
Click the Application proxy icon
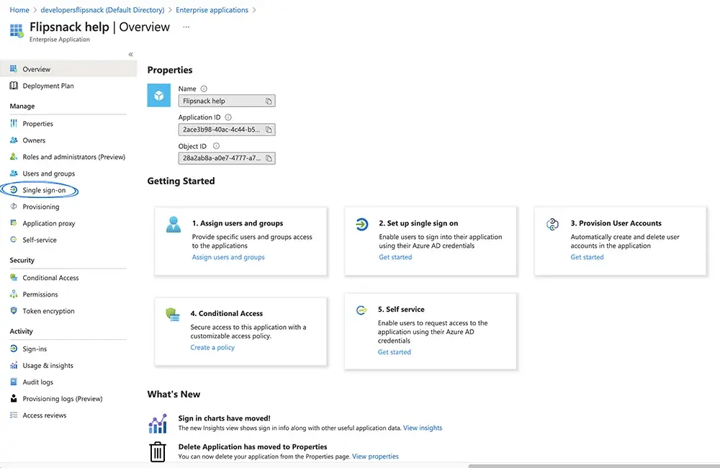14,223
